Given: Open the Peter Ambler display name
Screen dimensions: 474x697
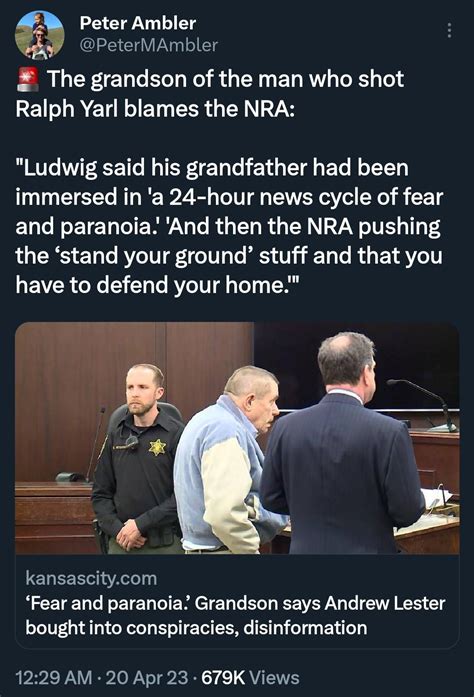Looking at the screenshot, I should (x=138, y=23).
